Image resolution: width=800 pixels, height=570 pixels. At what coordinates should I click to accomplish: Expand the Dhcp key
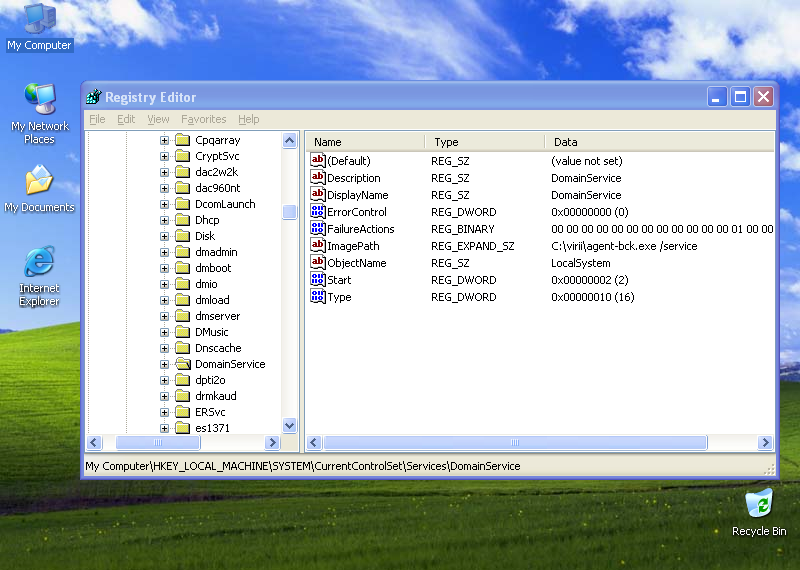164,220
